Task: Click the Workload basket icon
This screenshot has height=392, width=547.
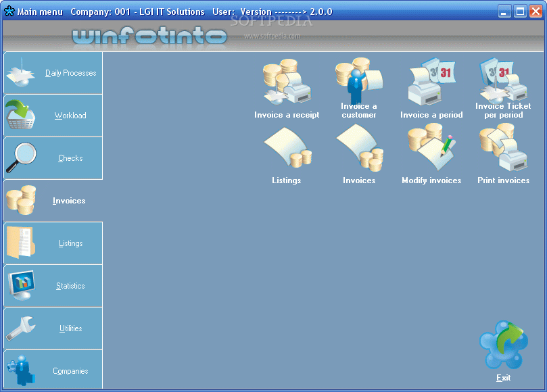Action: (x=21, y=115)
